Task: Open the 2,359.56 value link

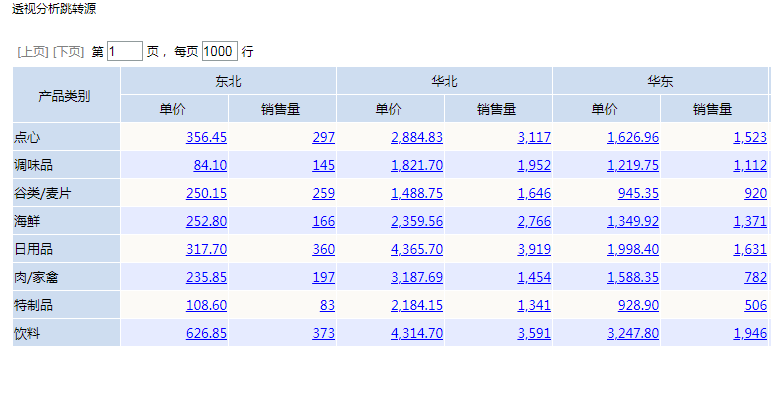Action: click(x=417, y=221)
